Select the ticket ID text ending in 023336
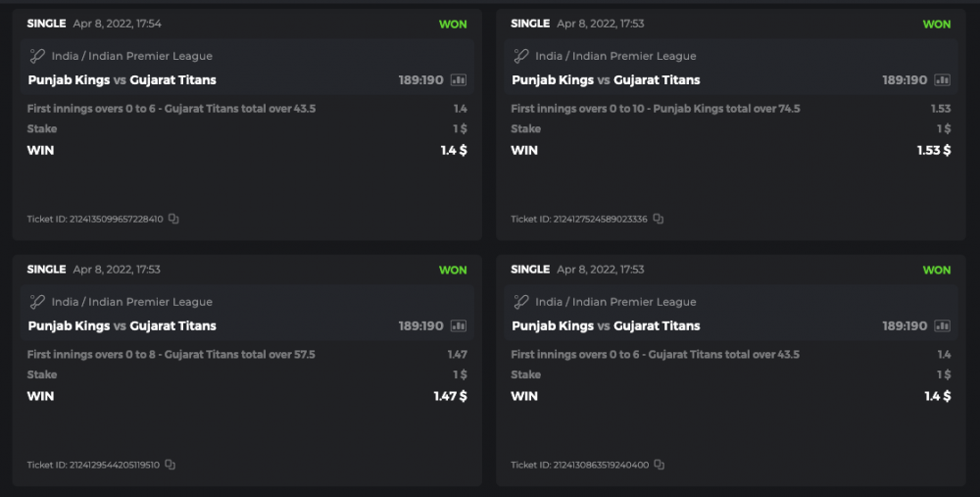 tap(579, 220)
